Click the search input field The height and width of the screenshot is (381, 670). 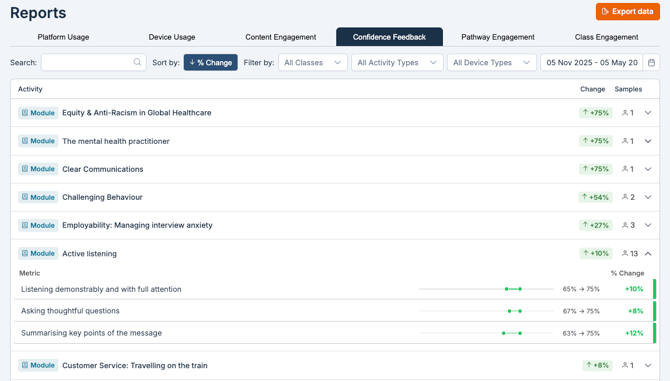click(94, 62)
